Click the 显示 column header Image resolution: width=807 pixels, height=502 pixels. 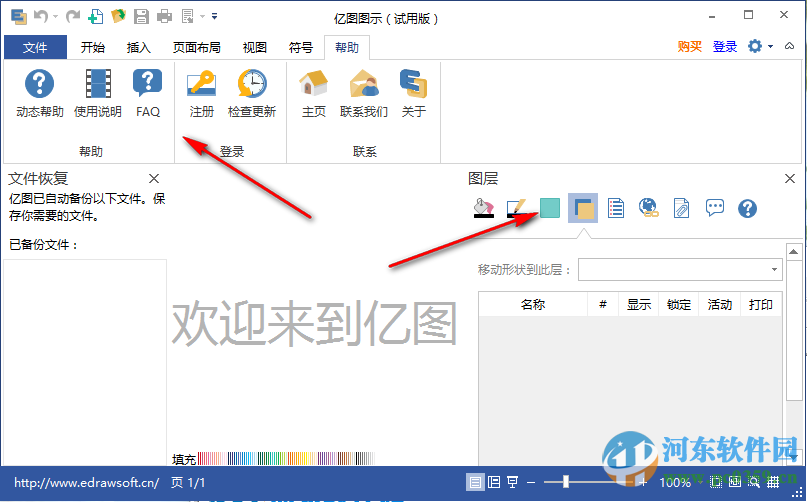(639, 304)
